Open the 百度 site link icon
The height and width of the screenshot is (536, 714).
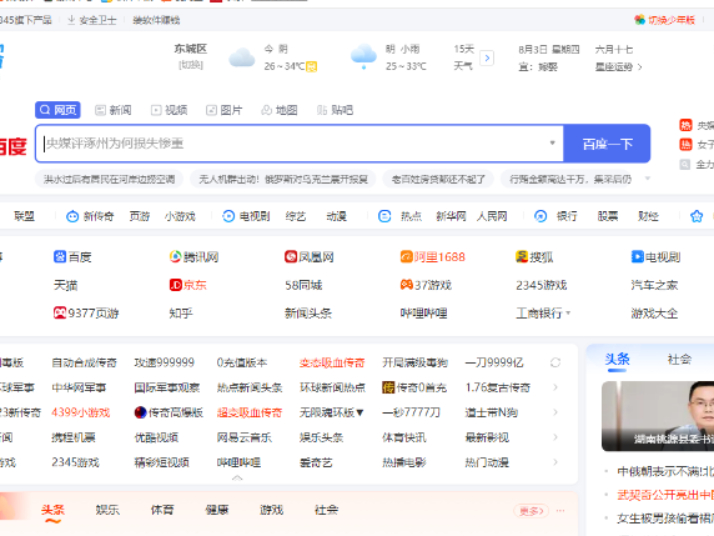pos(60,257)
